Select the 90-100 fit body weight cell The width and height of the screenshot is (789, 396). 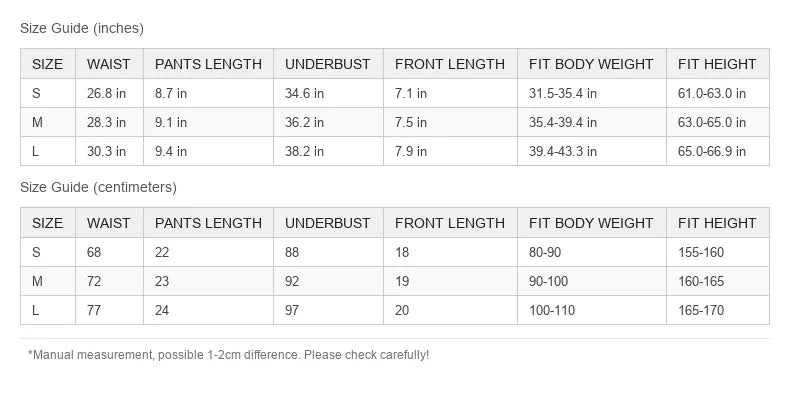tap(592, 281)
